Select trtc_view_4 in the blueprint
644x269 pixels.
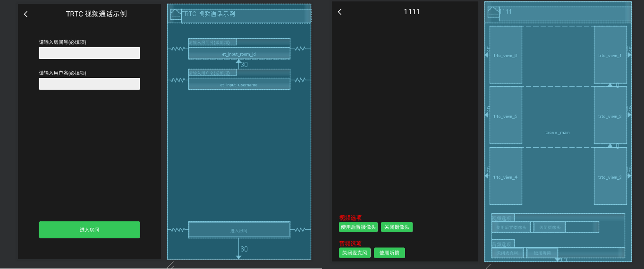(506, 176)
